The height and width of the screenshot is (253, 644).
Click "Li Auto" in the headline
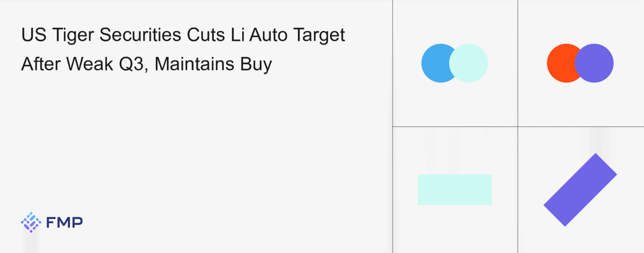(259, 35)
